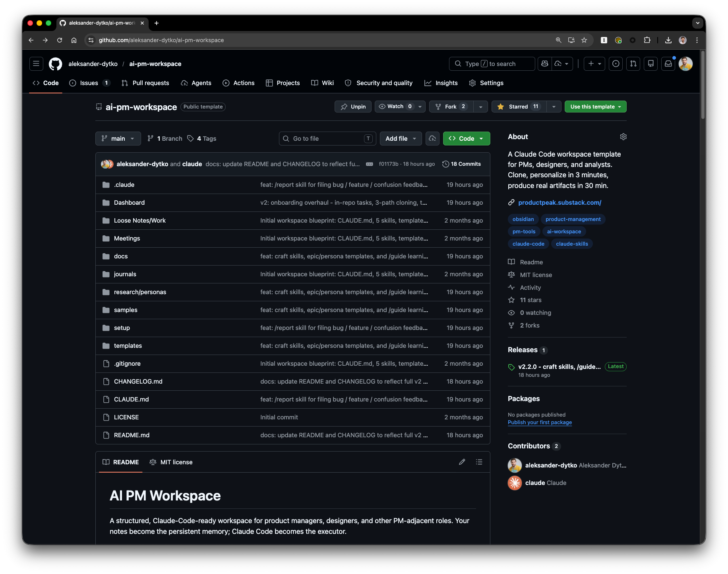Open the issues icon in the top header
Viewport: 728px width, 574px height.
[x=616, y=64]
